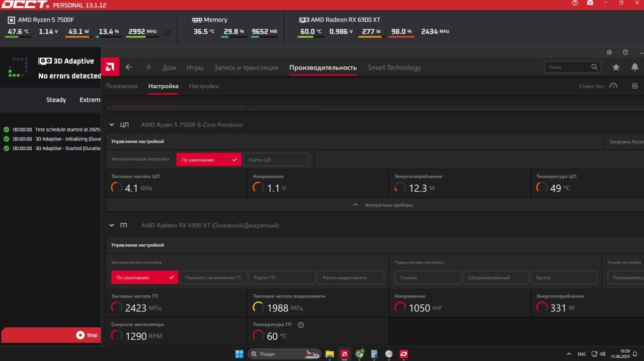
Task: Open OCCT red icon in taskbar
Action: 404,354
